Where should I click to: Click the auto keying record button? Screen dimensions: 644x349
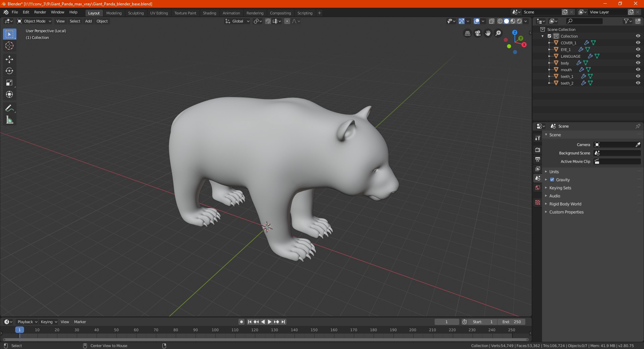(x=241, y=322)
